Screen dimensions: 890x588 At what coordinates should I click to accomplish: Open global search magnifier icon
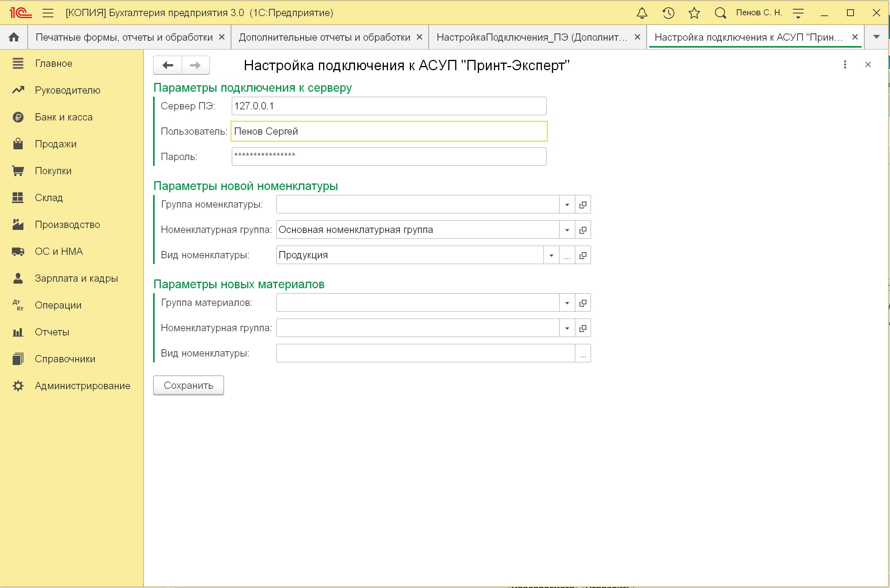tap(720, 13)
